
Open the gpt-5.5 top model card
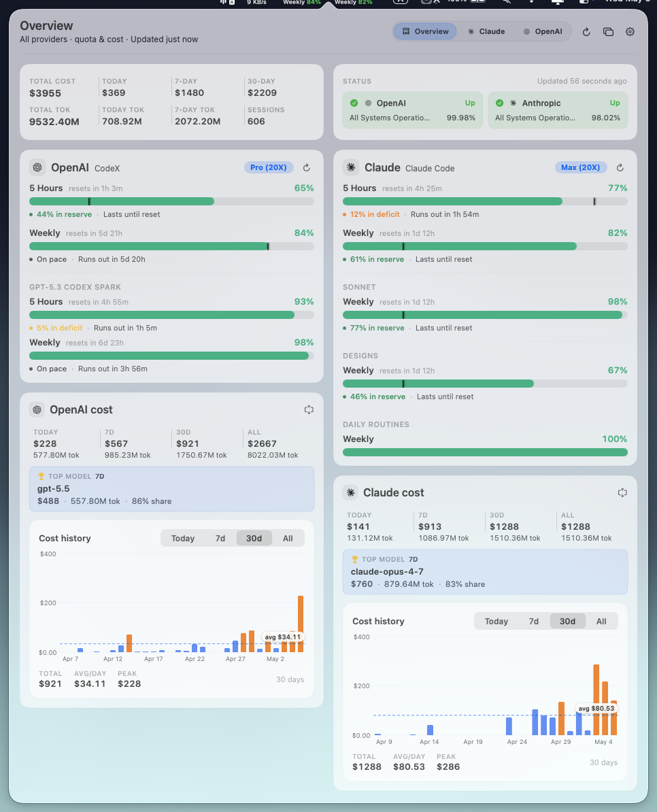172,489
